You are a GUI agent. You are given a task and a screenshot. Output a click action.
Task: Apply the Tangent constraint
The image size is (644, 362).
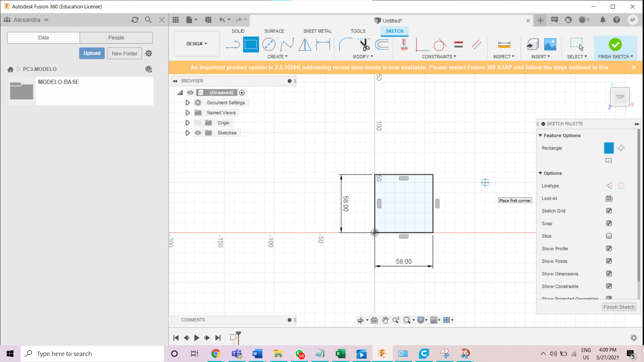(x=440, y=44)
